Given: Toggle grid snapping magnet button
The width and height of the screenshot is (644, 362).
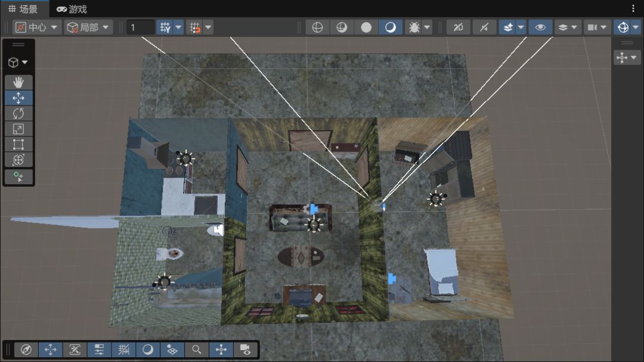Looking at the screenshot, I should pos(194,27).
